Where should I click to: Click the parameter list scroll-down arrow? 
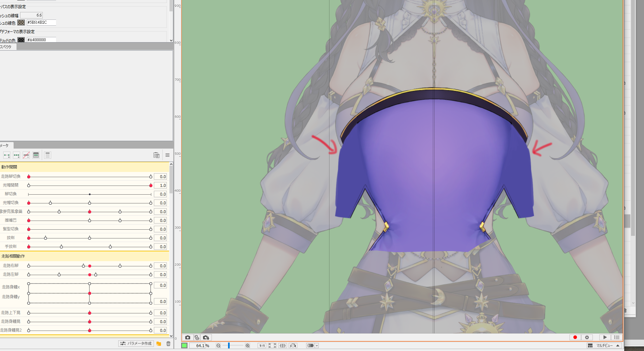click(x=171, y=336)
